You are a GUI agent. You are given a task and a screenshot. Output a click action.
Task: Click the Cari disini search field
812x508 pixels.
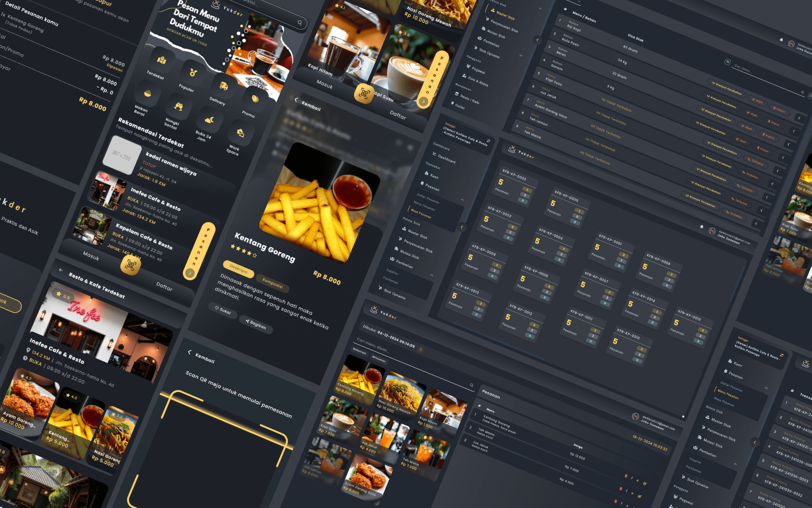767,80
